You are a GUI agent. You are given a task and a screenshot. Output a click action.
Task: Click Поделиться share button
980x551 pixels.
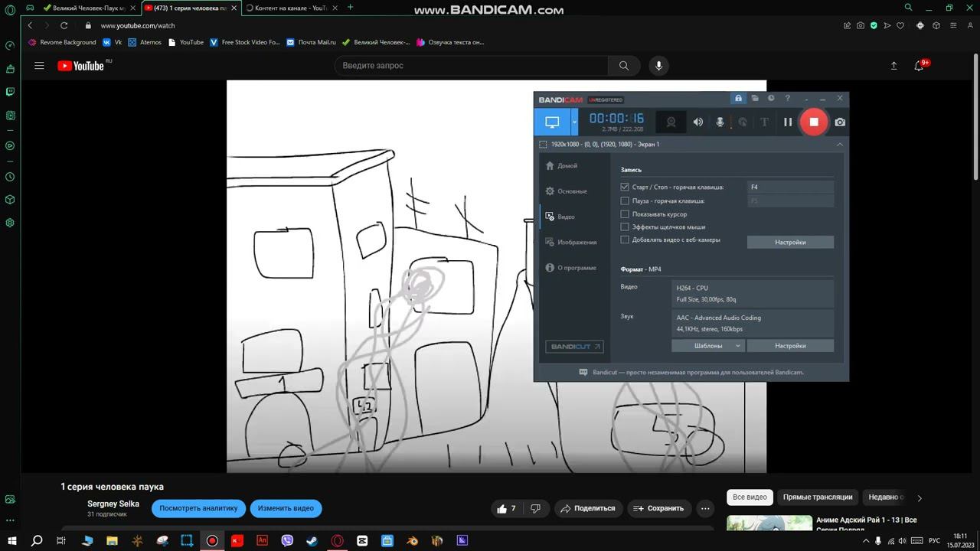[588, 508]
